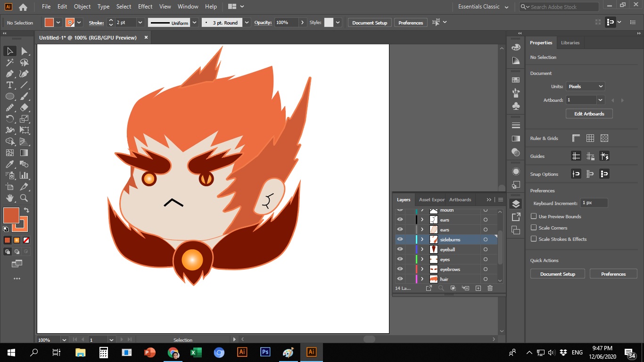Click the Search Adobe Stock field

click(559, 7)
